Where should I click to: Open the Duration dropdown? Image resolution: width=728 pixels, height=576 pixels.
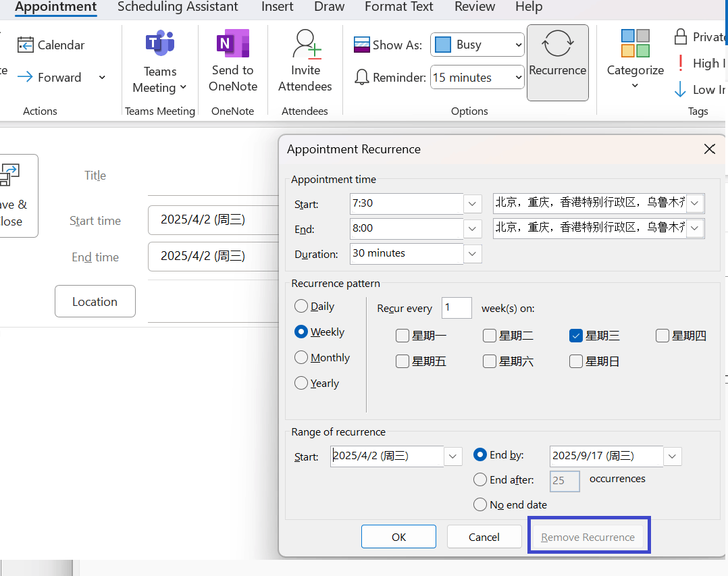(x=472, y=253)
